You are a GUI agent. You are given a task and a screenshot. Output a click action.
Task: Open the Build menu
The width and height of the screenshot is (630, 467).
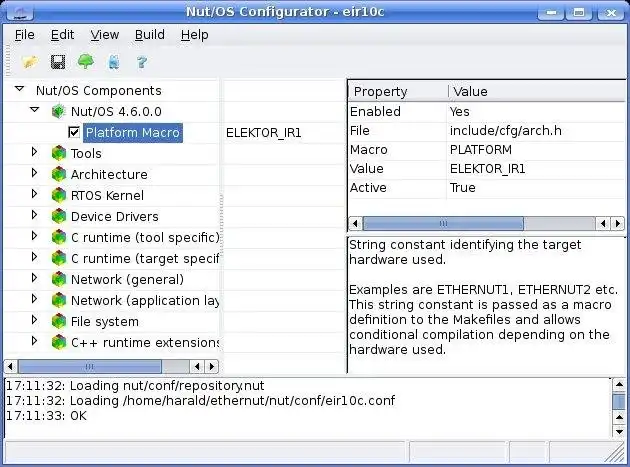(149, 35)
